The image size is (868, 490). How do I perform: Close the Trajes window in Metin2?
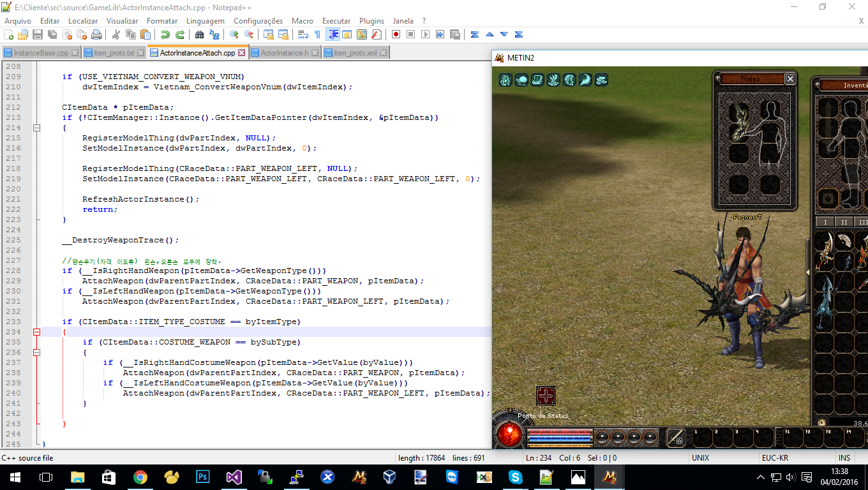point(790,78)
